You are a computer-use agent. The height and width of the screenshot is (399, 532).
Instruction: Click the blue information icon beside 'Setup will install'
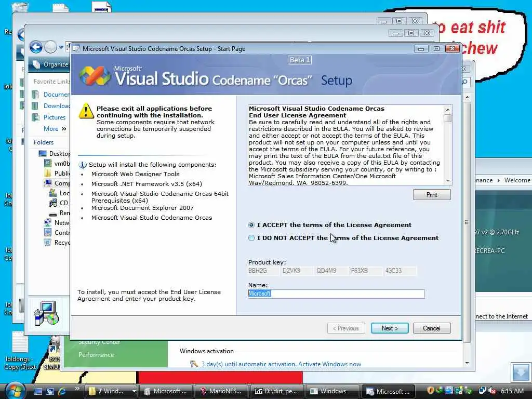click(x=83, y=165)
